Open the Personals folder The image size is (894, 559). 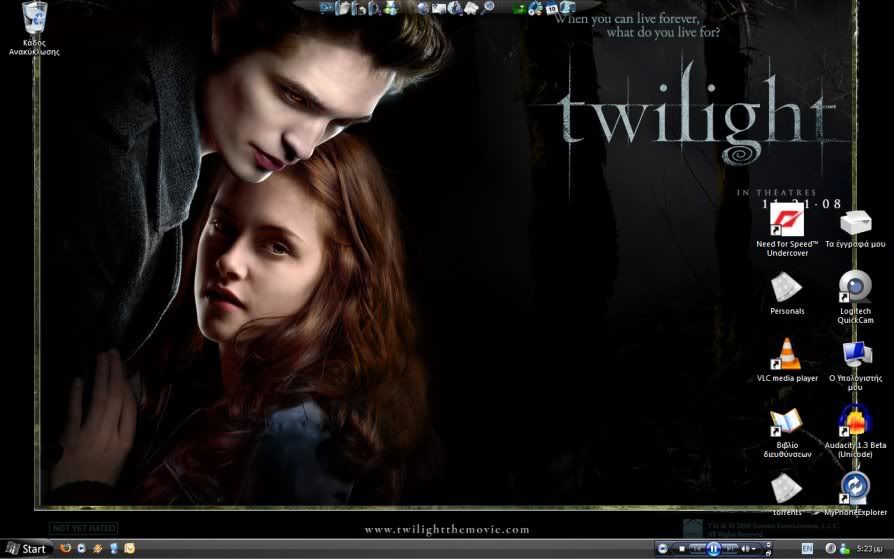click(786, 288)
